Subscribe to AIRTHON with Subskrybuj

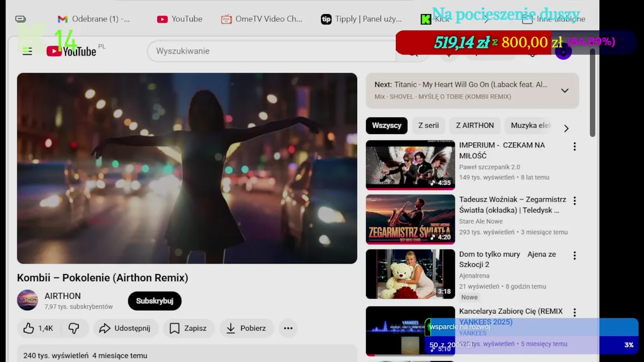(154, 301)
